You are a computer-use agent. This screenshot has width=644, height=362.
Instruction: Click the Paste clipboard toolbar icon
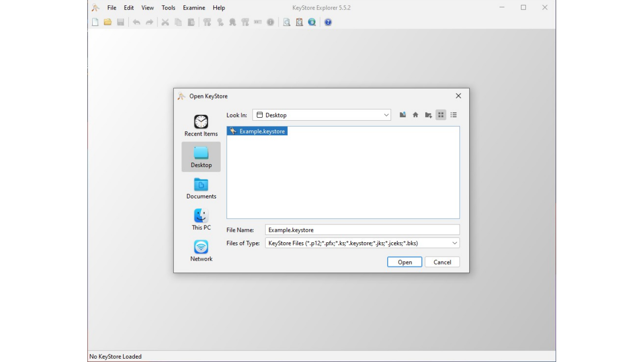(191, 22)
